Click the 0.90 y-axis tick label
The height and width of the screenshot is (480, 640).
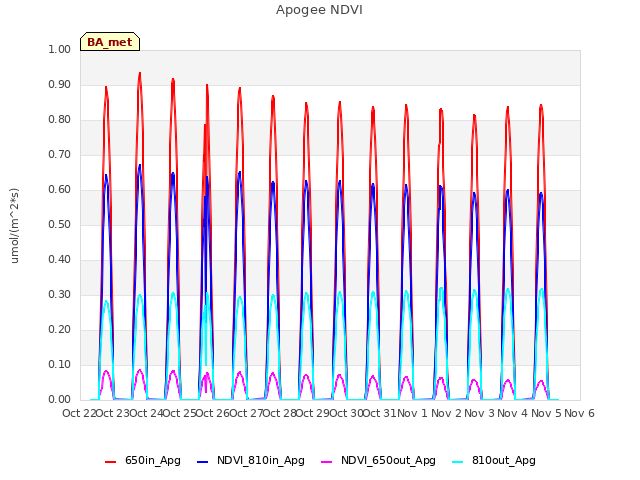point(60,84)
